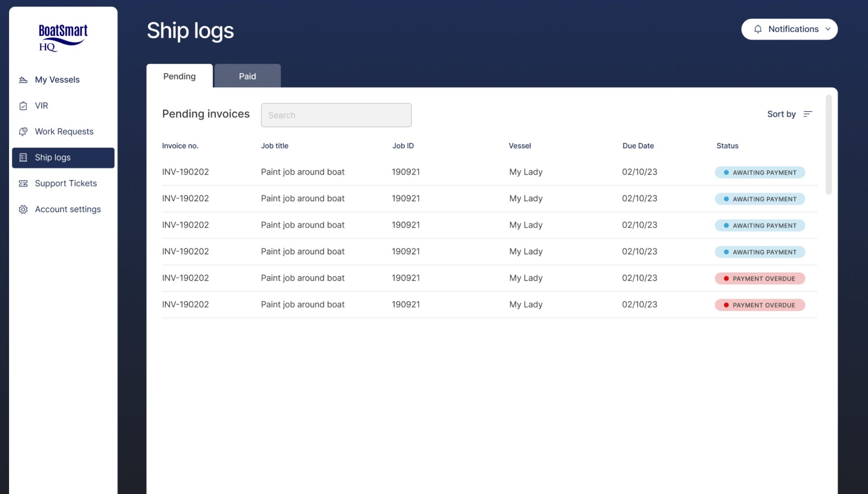The image size is (868, 494).
Task: Click the Ship logs receipt icon
Action: click(x=23, y=157)
